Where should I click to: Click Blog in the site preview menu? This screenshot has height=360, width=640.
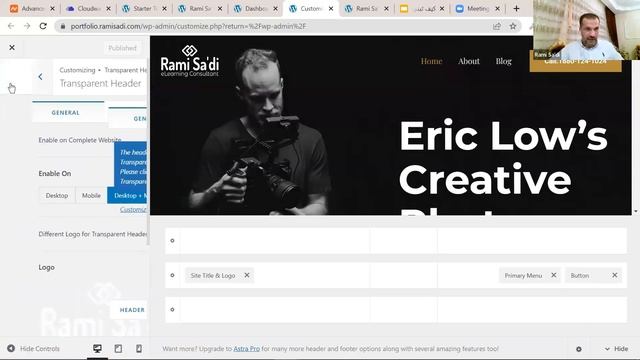[x=503, y=61]
